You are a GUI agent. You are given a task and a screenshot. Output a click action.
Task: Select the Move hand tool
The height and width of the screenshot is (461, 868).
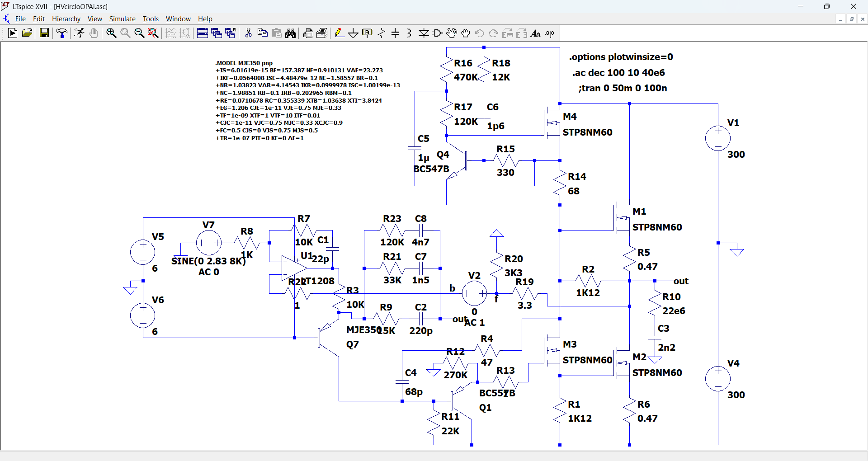tap(452, 33)
